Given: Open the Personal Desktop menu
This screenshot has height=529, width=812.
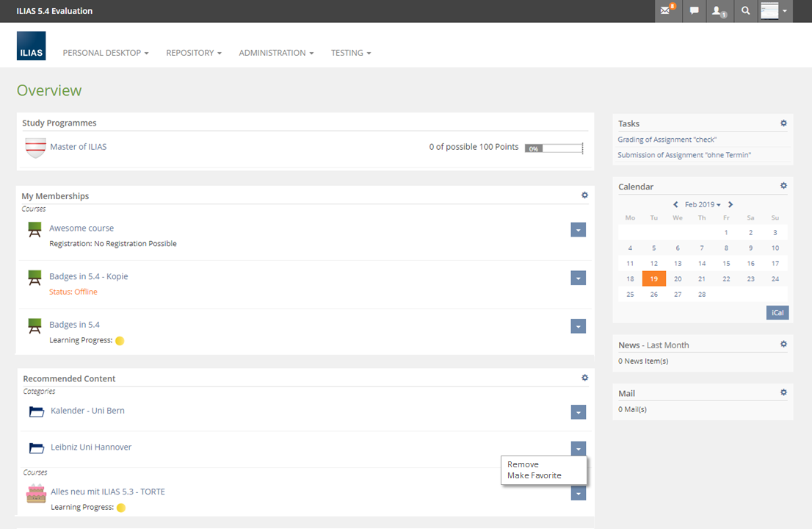Looking at the screenshot, I should point(106,53).
